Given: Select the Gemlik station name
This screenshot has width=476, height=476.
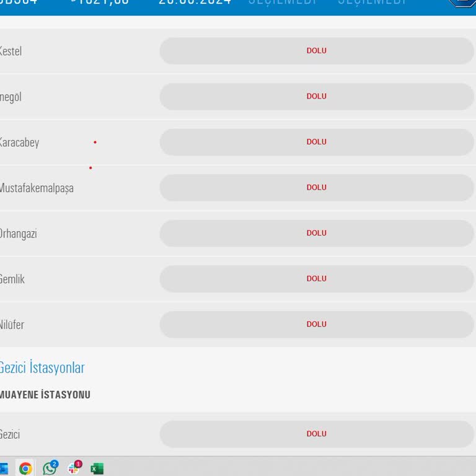Looking at the screenshot, I should point(12,280).
